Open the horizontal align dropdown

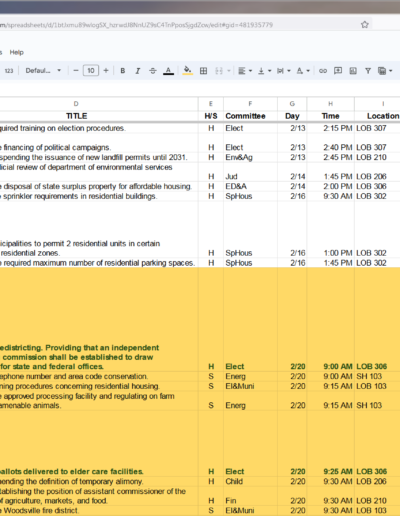click(245, 71)
